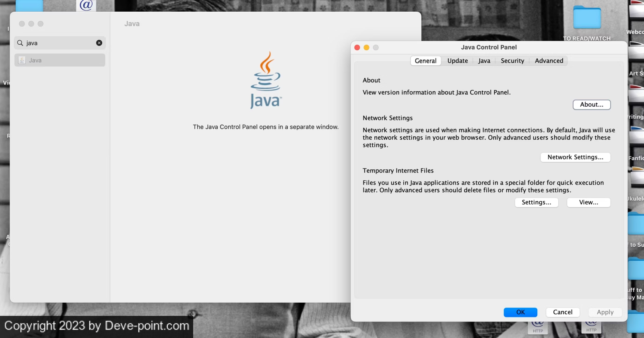Switch to the Update tab
The height and width of the screenshot is (338, 644).
pos(458,61)
